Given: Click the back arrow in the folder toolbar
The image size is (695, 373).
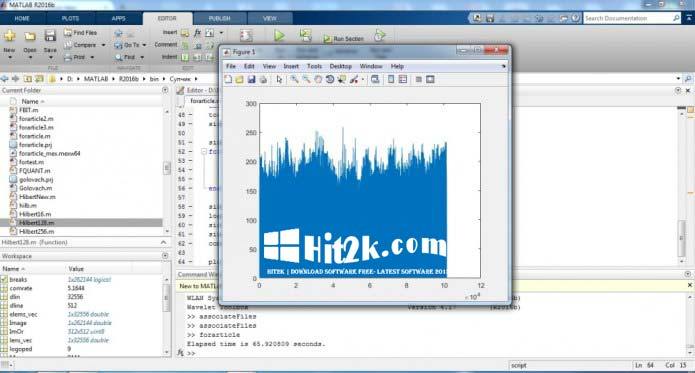Looking at the screenshot, I should click(x=5, y=78).
